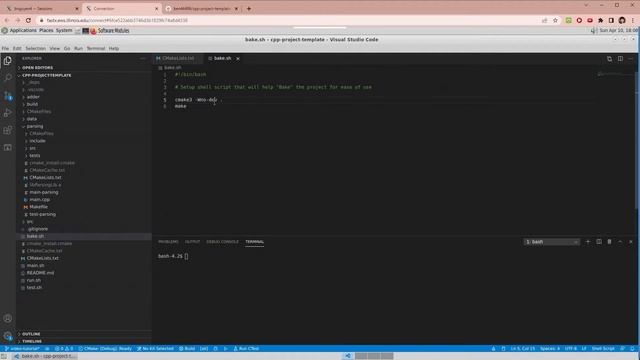Maximize the terminal panel size
640x360 pixels.
620,242
